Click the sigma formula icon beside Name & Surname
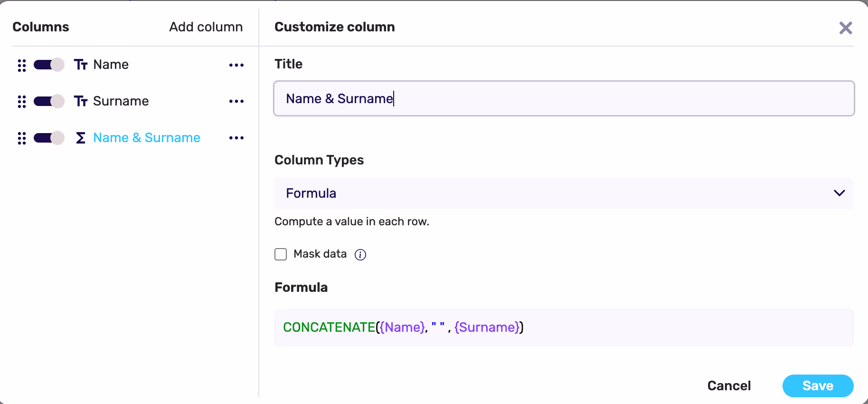868x404 pixels. [x=81, y=138]
